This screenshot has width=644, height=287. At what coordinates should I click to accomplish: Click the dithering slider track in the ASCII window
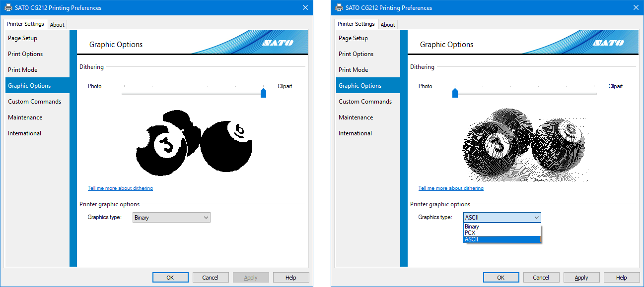point(524,93)
